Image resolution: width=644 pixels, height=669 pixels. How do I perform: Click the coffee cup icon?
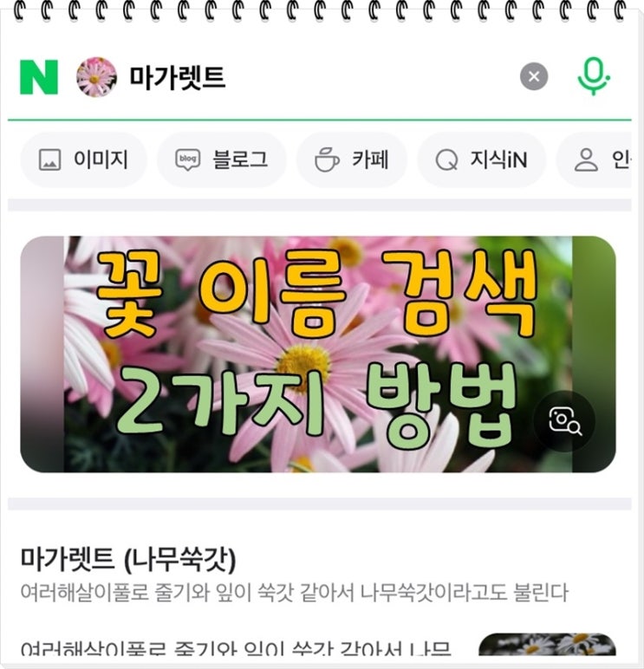[x=327, y=160]
